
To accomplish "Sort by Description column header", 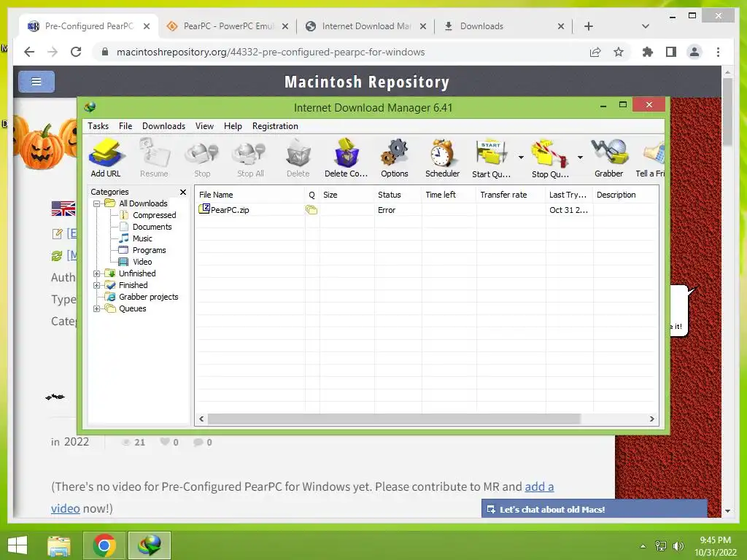I will pyautogui.click(x=625, y=195).
